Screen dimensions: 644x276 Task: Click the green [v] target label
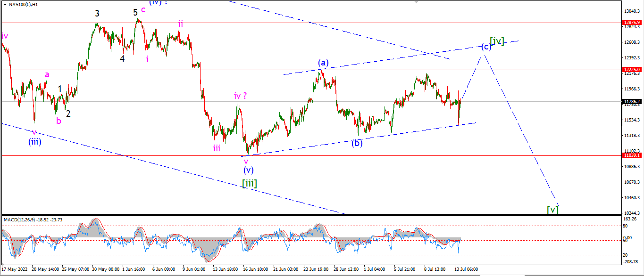552,209
